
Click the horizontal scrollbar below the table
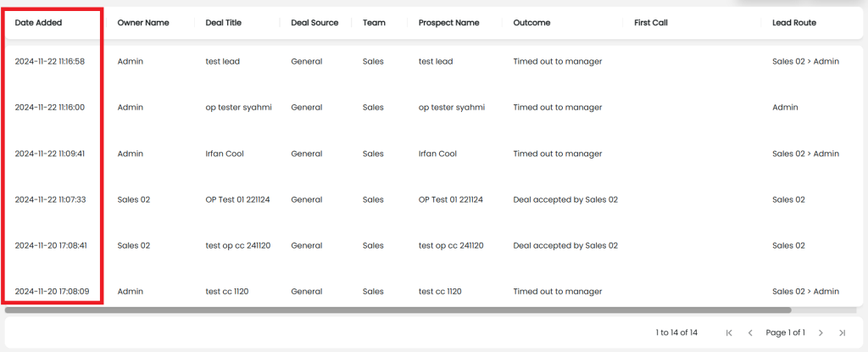pyautogui.click(x=397, y=310)
